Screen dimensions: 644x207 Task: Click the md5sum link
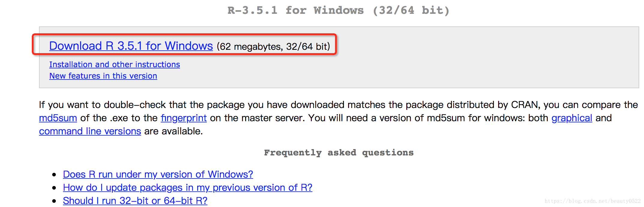click(x=58, y=118)
